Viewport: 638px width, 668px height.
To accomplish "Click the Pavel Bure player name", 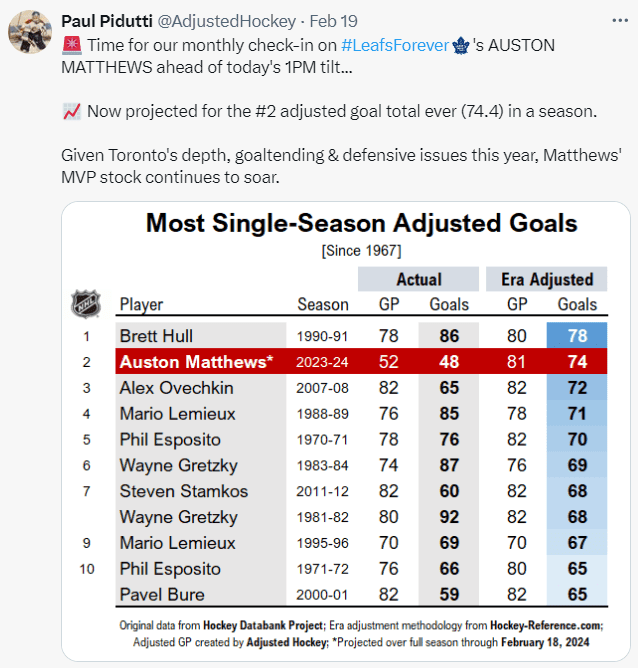I will click(162, 595).
